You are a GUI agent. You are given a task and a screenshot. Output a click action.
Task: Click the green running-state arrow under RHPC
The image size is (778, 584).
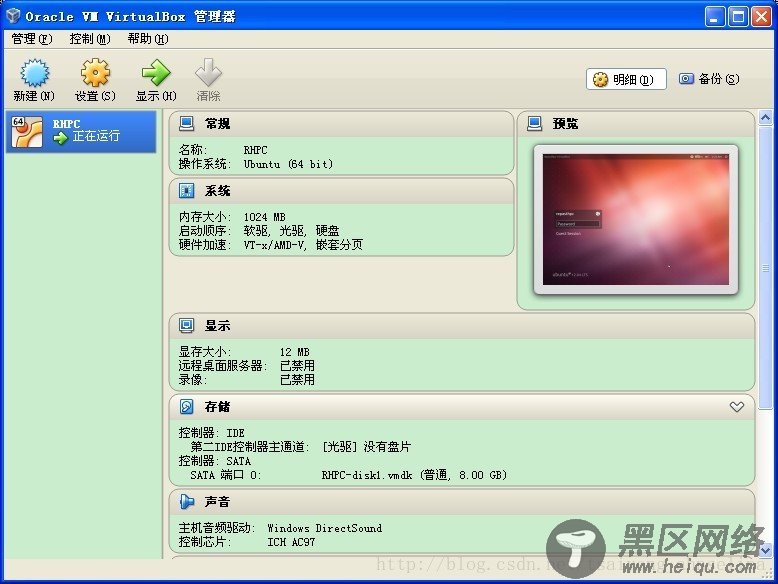coord(61,138)
